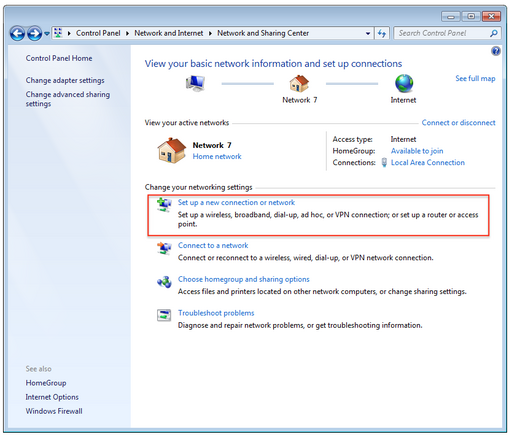Click the large house icon under active networks
Viewport: 512px width, 437px height.
(172, 150)
